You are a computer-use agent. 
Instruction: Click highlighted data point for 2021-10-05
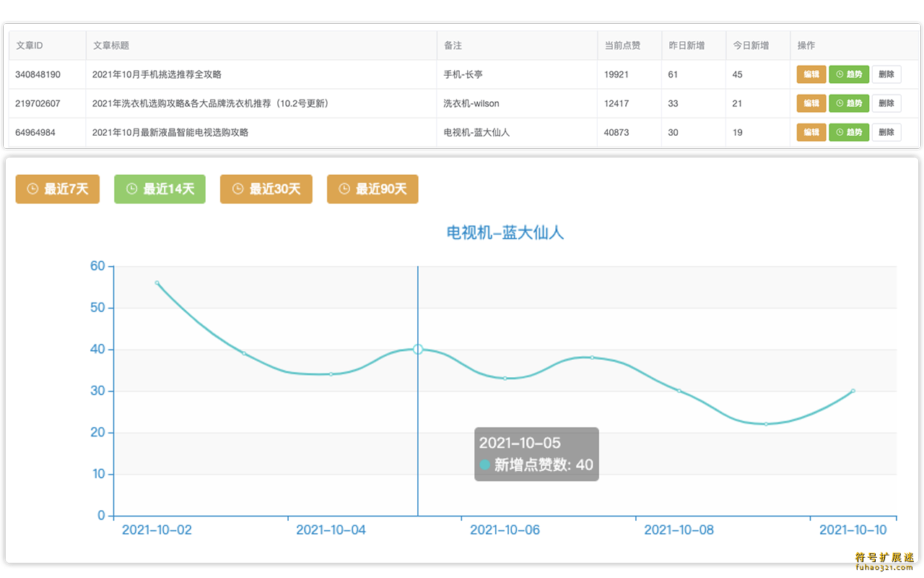point(418,349)
